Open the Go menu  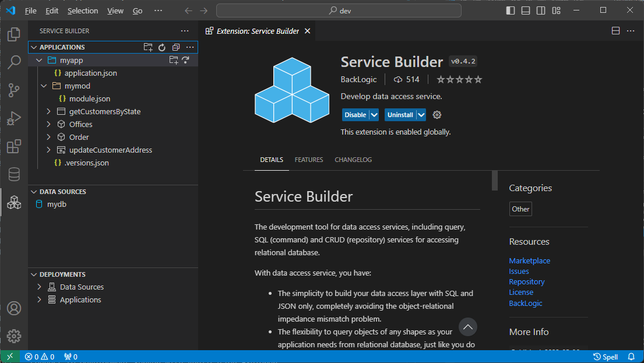[138, 11]
